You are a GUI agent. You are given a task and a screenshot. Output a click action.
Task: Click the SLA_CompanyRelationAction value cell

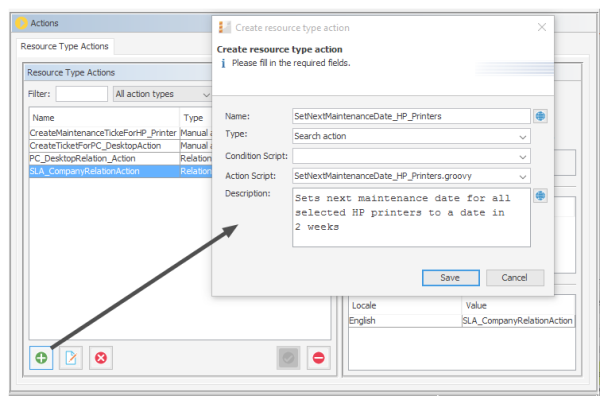(518, 321)
